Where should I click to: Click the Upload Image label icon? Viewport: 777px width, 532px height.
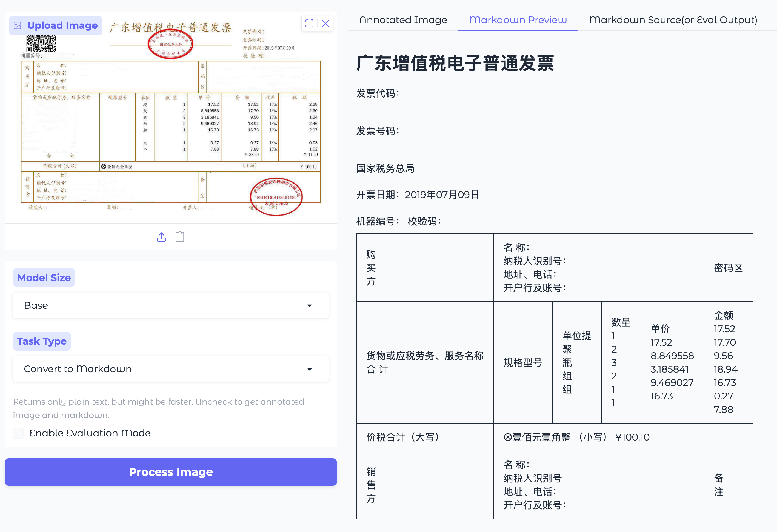[x=17, y=26]
